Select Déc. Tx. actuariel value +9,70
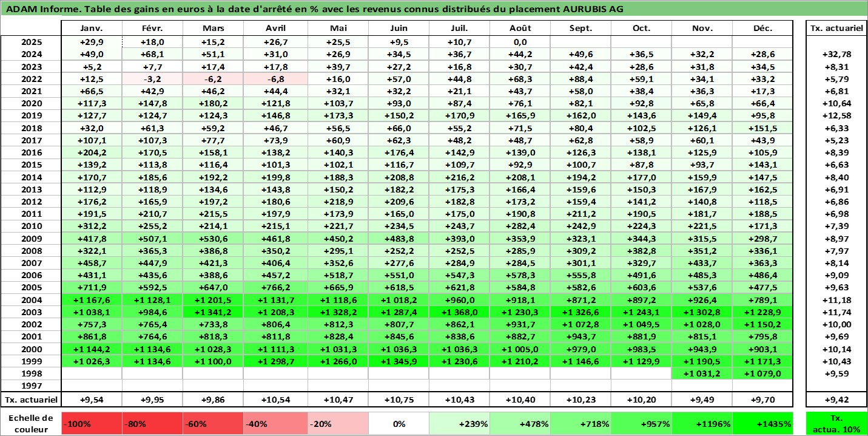Image resolution: width=868 pixels, height=436 pixels. click(x=763, y=400)
